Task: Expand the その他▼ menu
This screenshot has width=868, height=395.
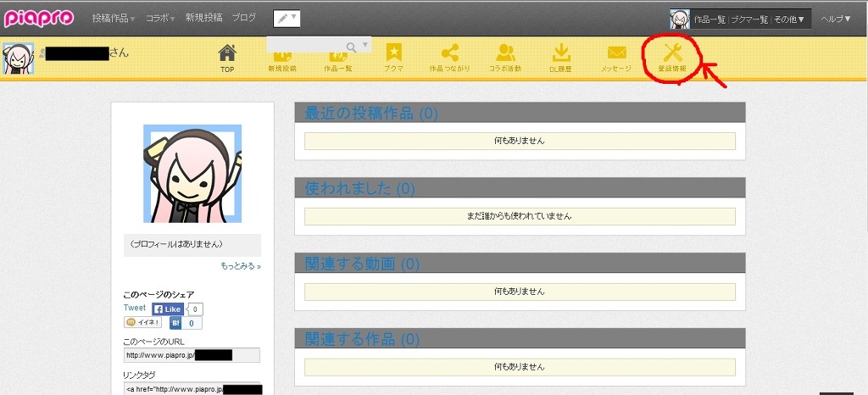Action: 789,19
